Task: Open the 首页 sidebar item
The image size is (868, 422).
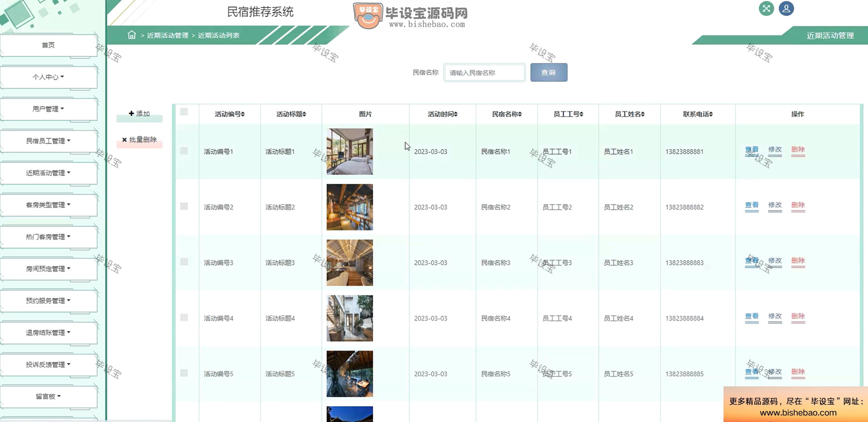Action: (48, 45)
